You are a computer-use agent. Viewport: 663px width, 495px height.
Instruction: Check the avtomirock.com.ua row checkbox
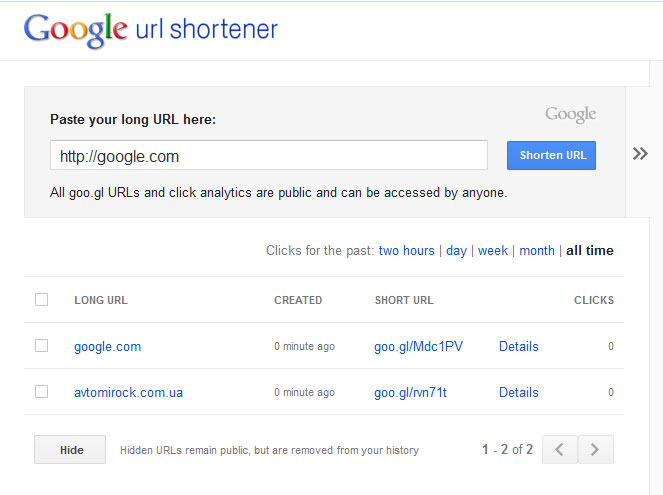(41, 391)
